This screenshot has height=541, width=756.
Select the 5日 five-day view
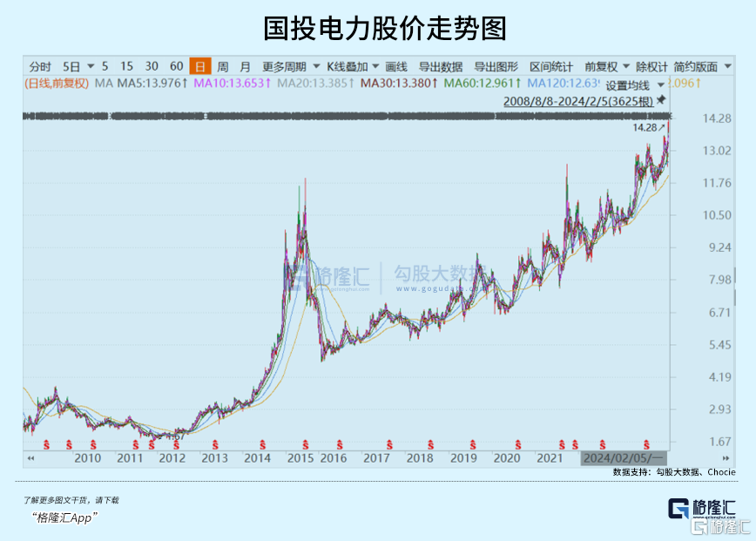point(71,66)
